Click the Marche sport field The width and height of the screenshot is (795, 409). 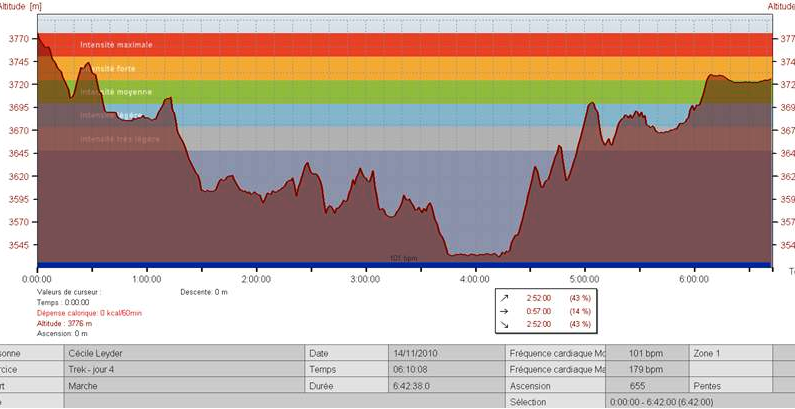[82, 385]
